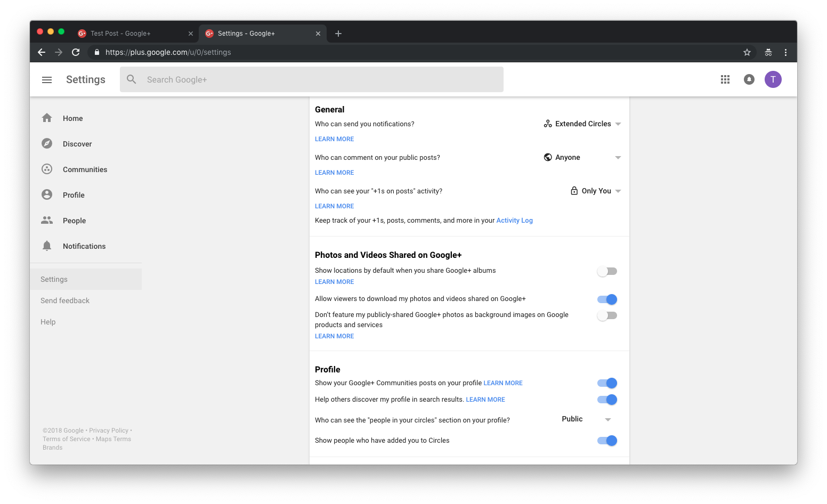Enable show locations on shared albums
Image resolution: width=827 pixels, height=504 pixels.
[607, 271]
